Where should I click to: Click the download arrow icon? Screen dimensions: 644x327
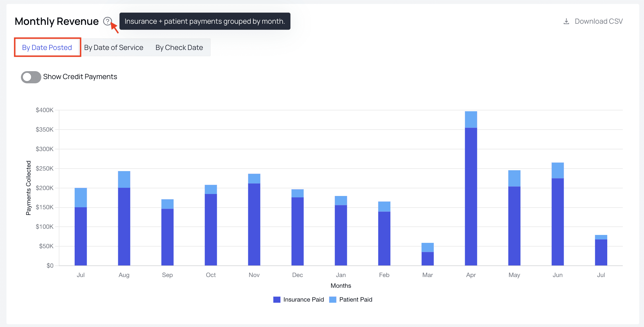click(566, 21)
